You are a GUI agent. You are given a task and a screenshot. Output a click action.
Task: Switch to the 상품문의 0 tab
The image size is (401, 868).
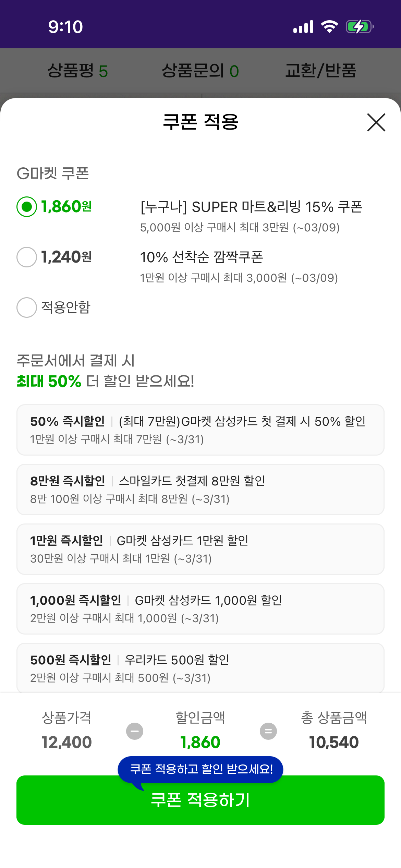(x=200, y=71)
